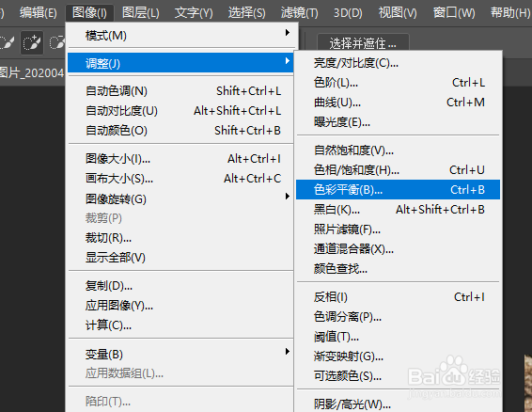
Task: Expand the 调整(J) submenu
Action: (x=180, y=63)
